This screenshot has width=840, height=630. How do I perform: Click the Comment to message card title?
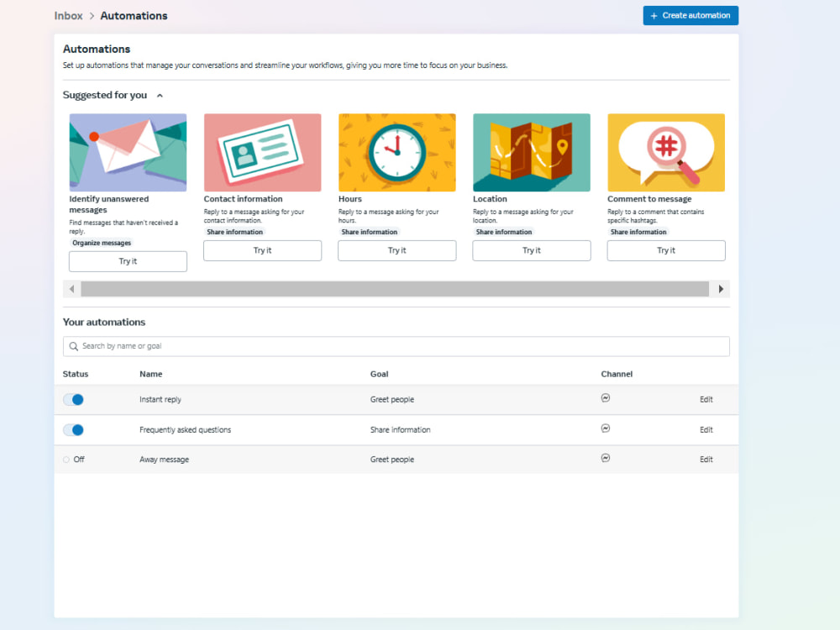[x=649, y=199]
